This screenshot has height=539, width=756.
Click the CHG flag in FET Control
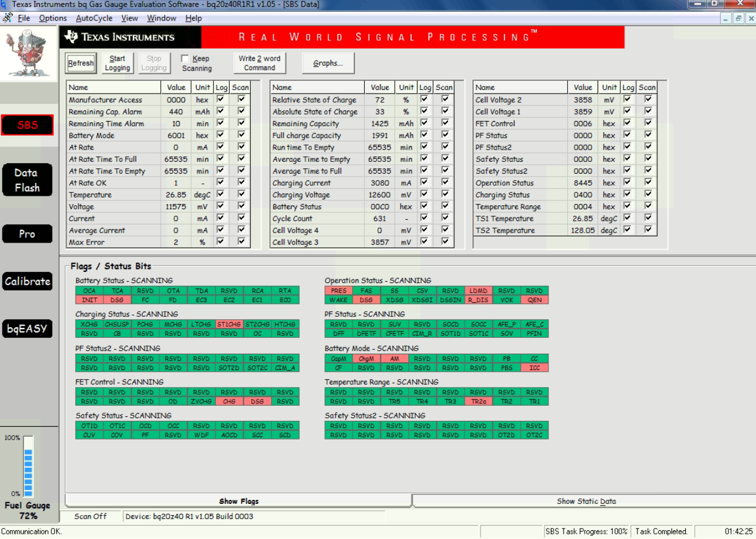pos(229,402)
